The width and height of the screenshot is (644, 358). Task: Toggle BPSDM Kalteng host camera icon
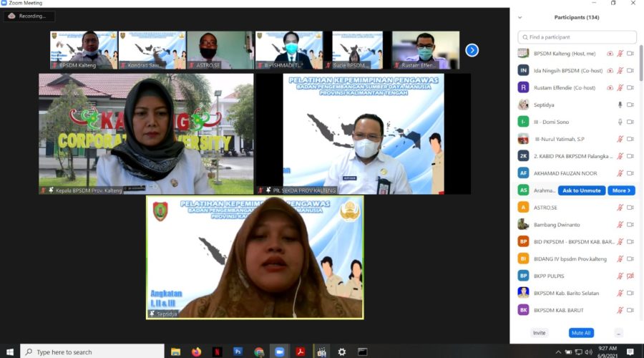630,54
